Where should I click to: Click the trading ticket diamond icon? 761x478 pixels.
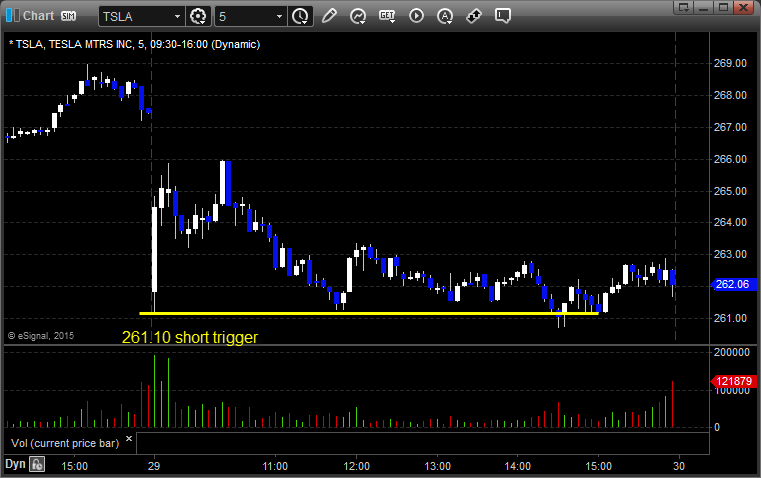[x=474, y=16]
